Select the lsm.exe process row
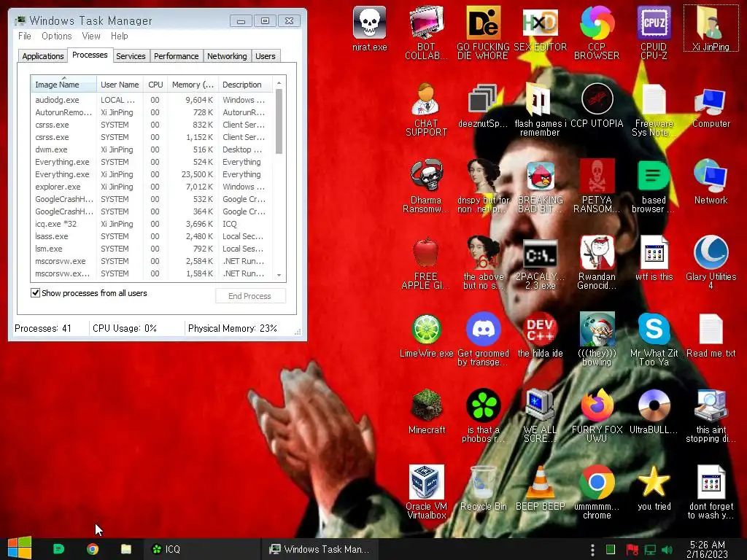This screenshot has width=747, height=560. point(152,249)
